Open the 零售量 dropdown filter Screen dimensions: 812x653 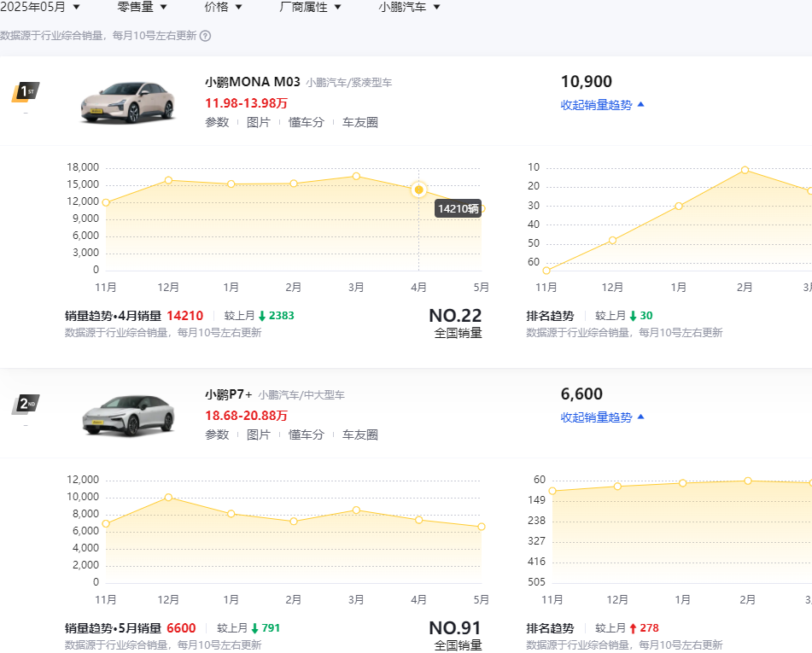142,7
